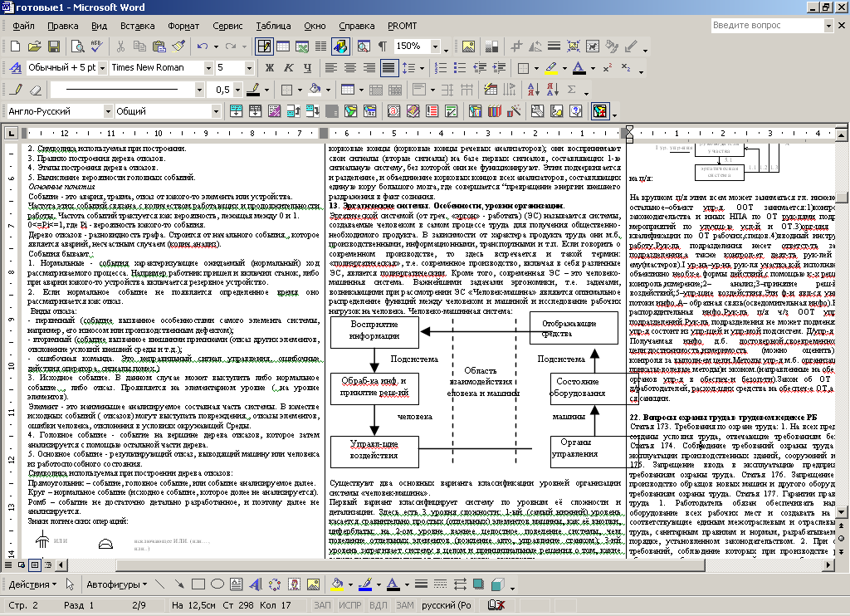Save the document with diskette icon
The width and height of the screenshot is (850, 616).
[x=54, y=46]
